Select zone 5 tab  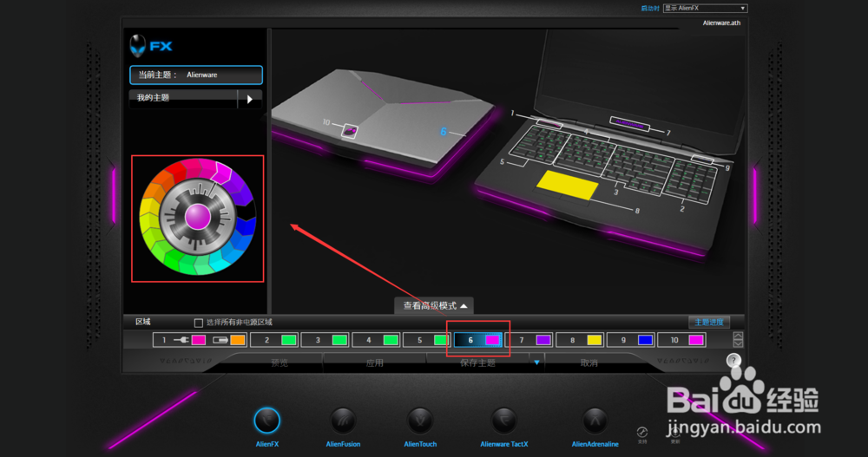[x=426, y=340]
